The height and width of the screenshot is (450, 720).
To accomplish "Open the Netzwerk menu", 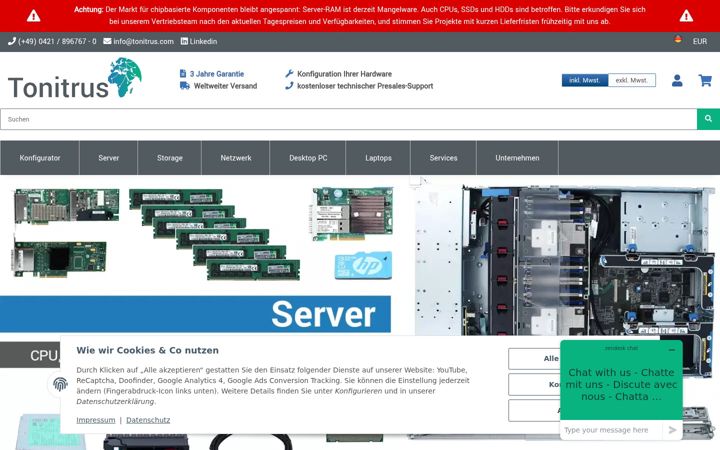I will tap(236, 158).
